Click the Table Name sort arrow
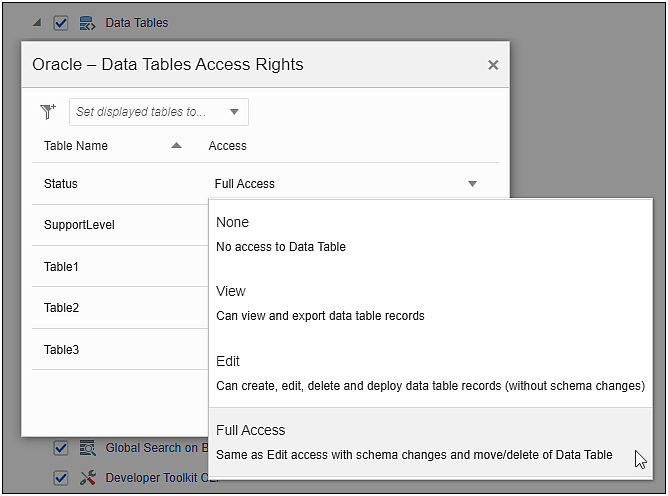 click(177, 146)
